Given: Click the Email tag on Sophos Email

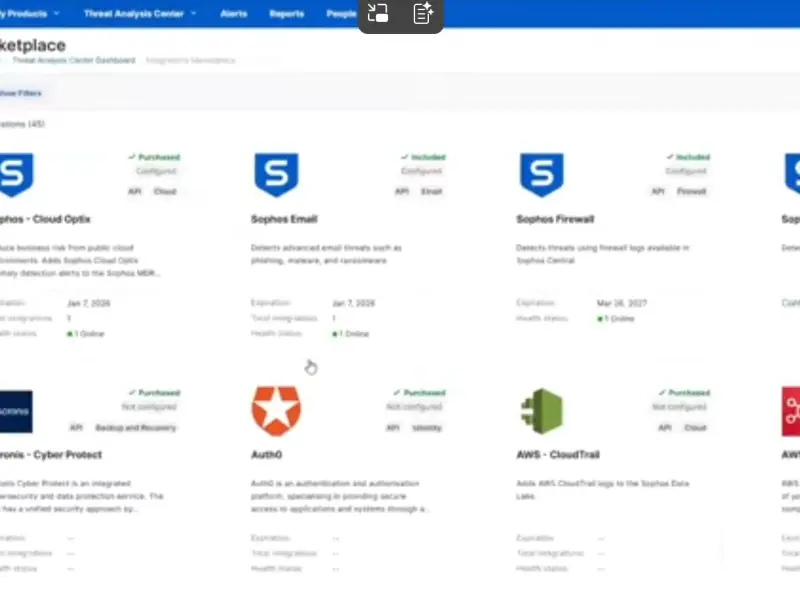Looking at the screenshot, I should tap(431, 191).
